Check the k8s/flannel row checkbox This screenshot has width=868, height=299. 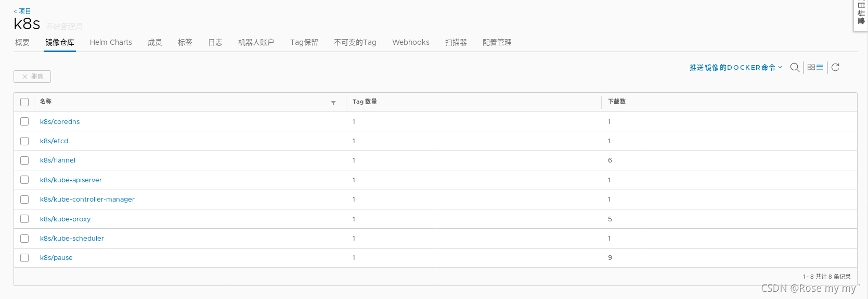coord(24,160)
